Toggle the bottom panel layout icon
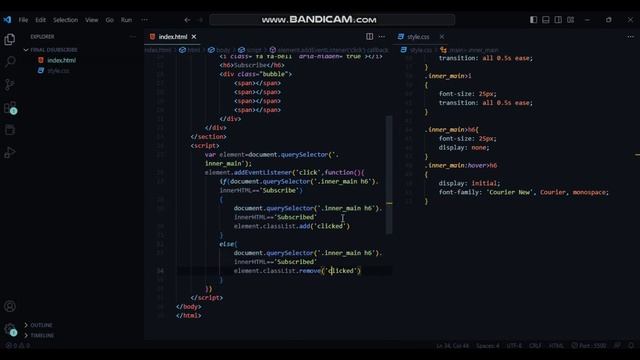640x360 pixels. coord(546,20)
